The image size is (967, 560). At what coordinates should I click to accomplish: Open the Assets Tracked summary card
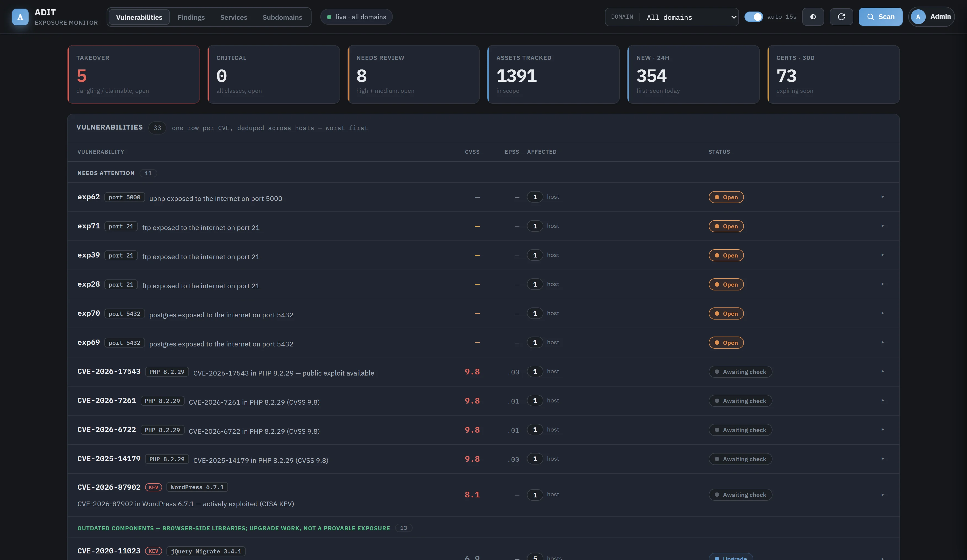553,74
